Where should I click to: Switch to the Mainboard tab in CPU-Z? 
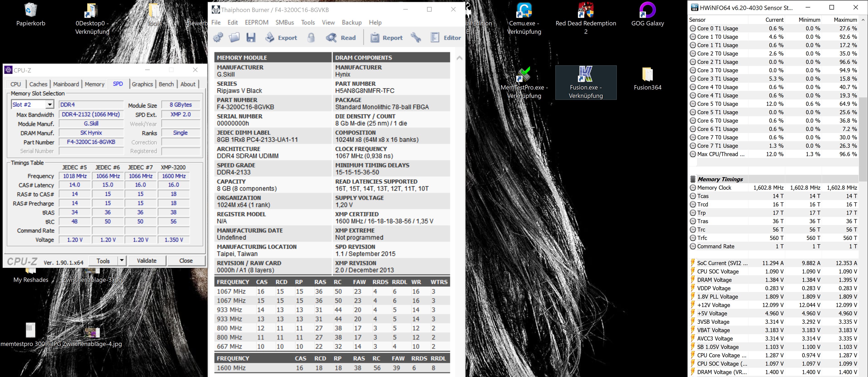coord(66,84)
